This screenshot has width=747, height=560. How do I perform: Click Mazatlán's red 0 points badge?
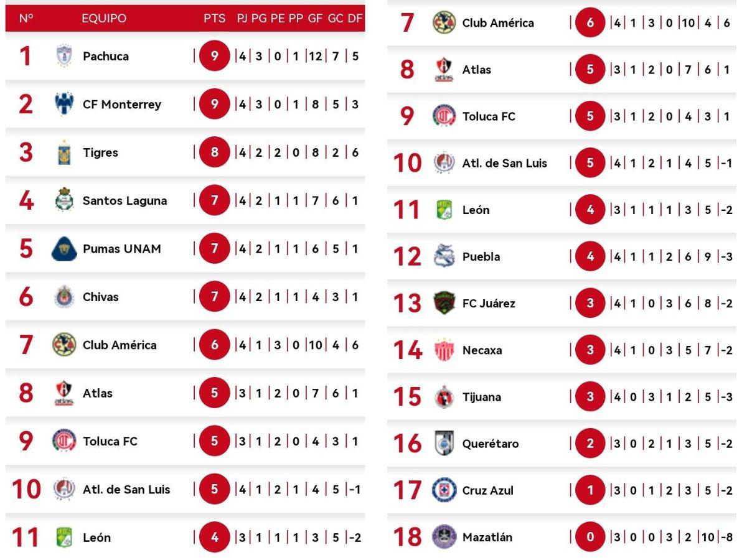(590, 538)
